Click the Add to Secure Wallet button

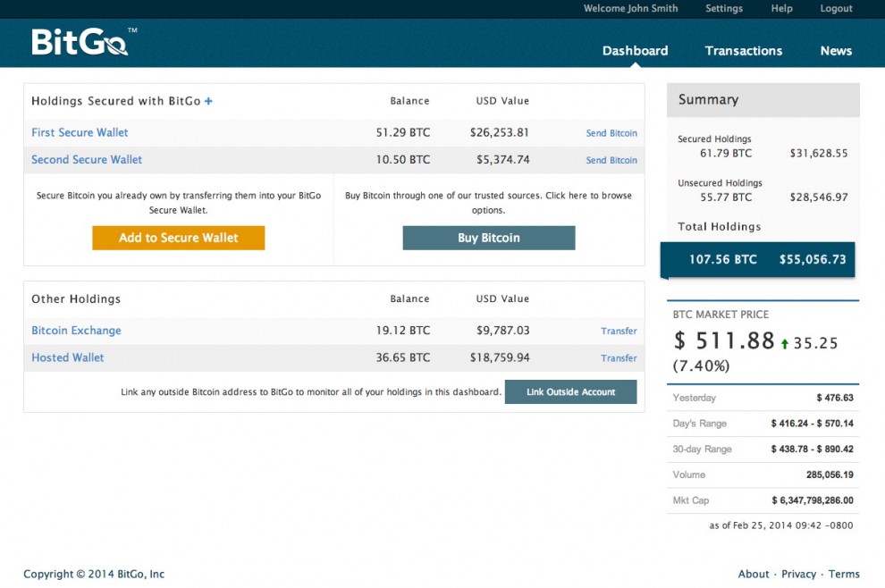click(179, 238)
